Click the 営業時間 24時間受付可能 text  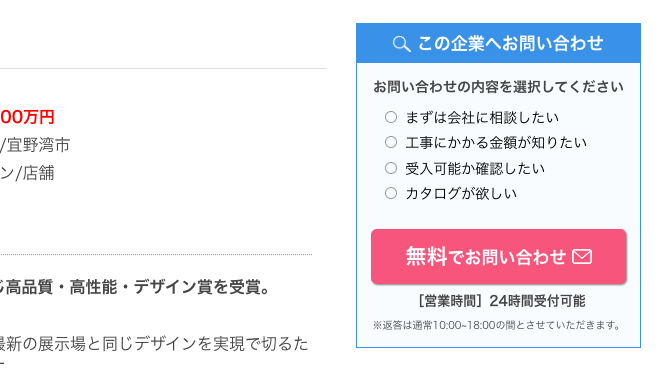tap(501, 301)
